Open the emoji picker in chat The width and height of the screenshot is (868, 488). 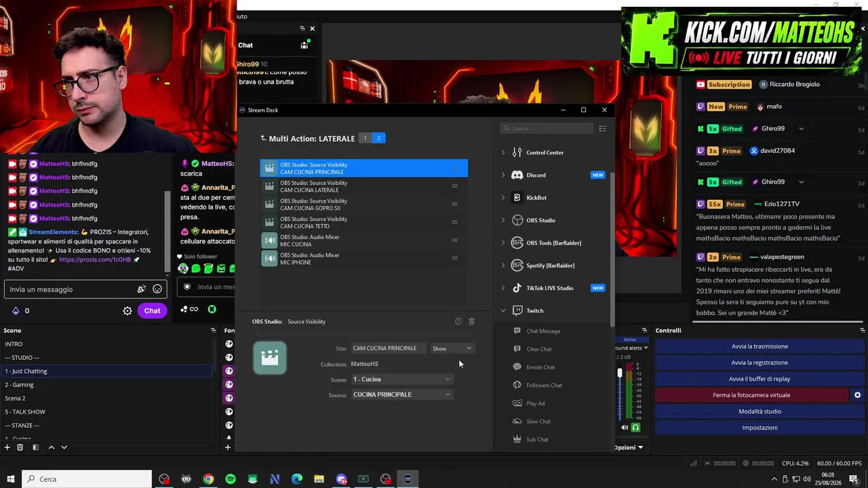coord(157,289)
